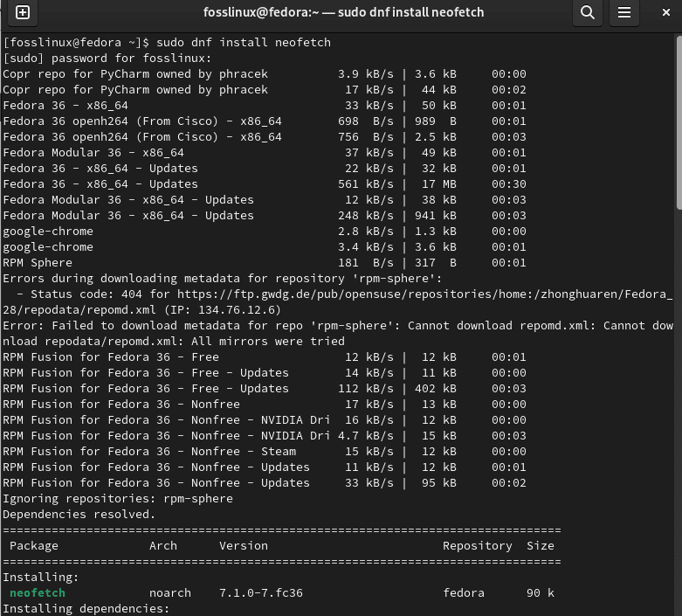Open the hamburger main menu
The image size is (682, 616).
(x=624, y=12)
